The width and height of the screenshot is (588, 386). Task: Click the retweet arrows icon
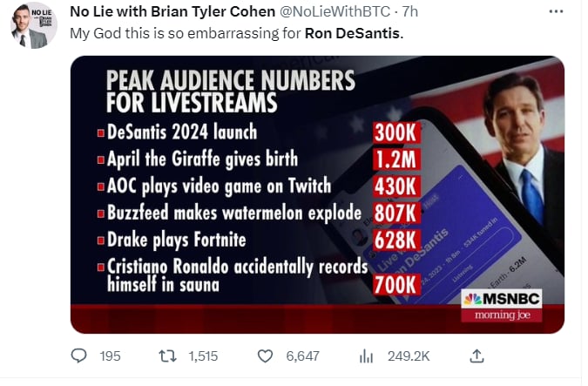click(167, 356)
